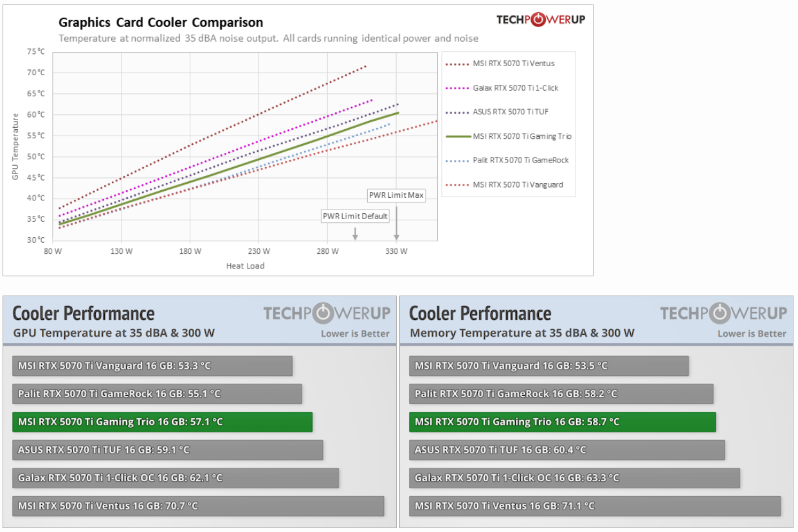This screenshot has height=532, width=798.
Task: Click the 280 W x-axis tick label
Action: tap(327, 251)
